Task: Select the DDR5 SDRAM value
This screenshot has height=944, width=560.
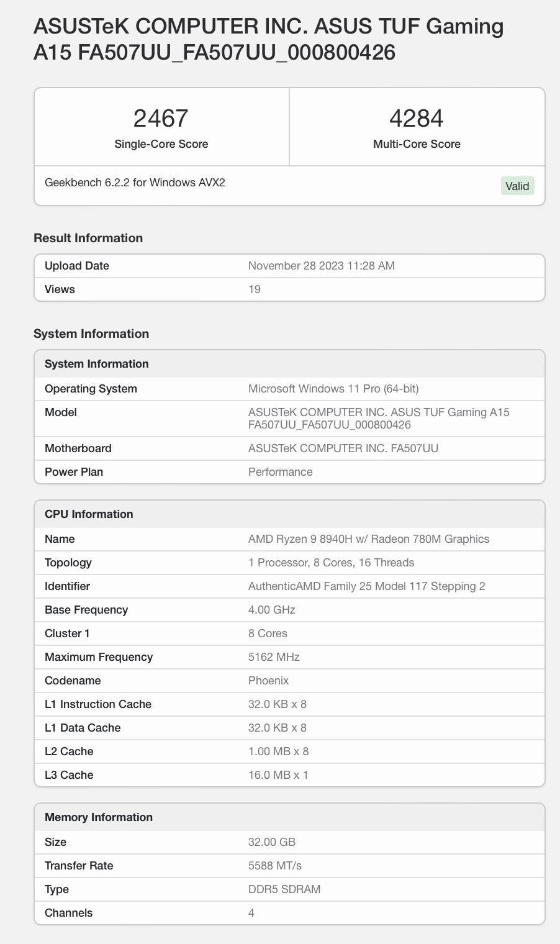Action: [284, 889]
